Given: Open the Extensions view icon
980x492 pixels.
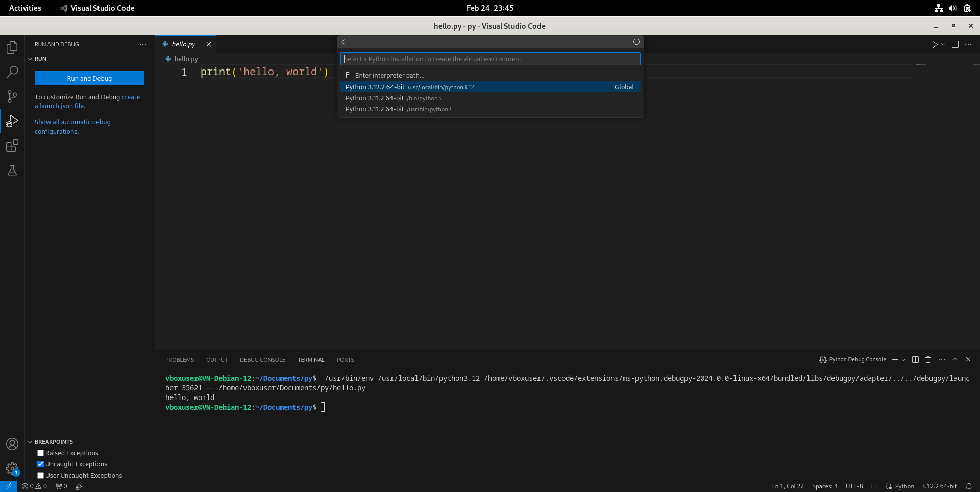Looking at the screenshot, I should [x=12, y=146].
